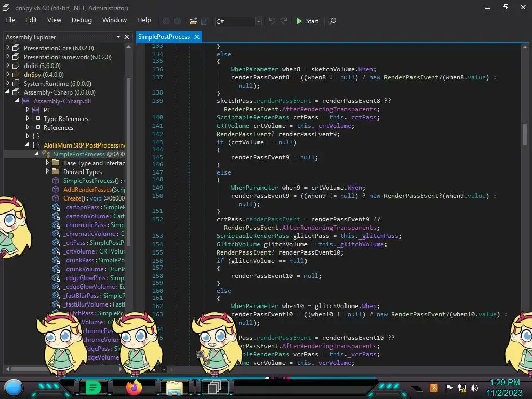Collapse AkilliMum.SRP.PostProcessing namespace node
Viewport: 532px width, 399px height.
pos(27,144)
